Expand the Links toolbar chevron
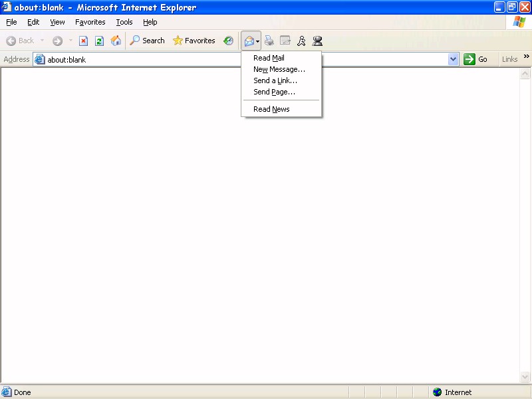Screen dimensions: 532x399 (x=526, y=57)
